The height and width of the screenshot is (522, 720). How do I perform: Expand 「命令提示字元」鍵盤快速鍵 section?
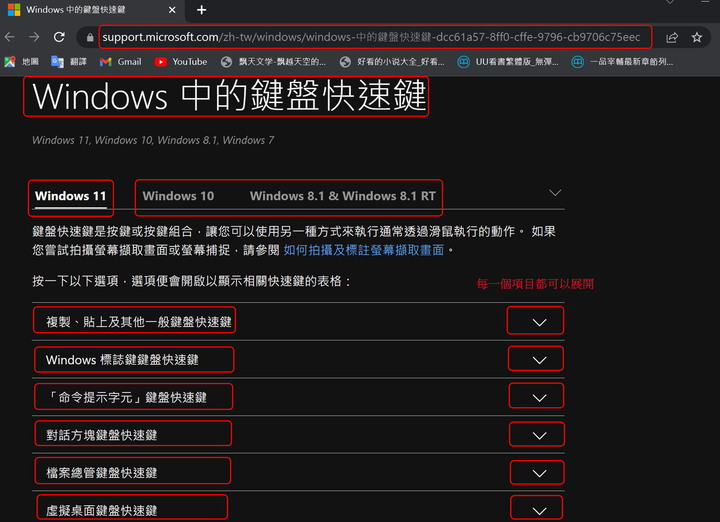pos(298,397)
